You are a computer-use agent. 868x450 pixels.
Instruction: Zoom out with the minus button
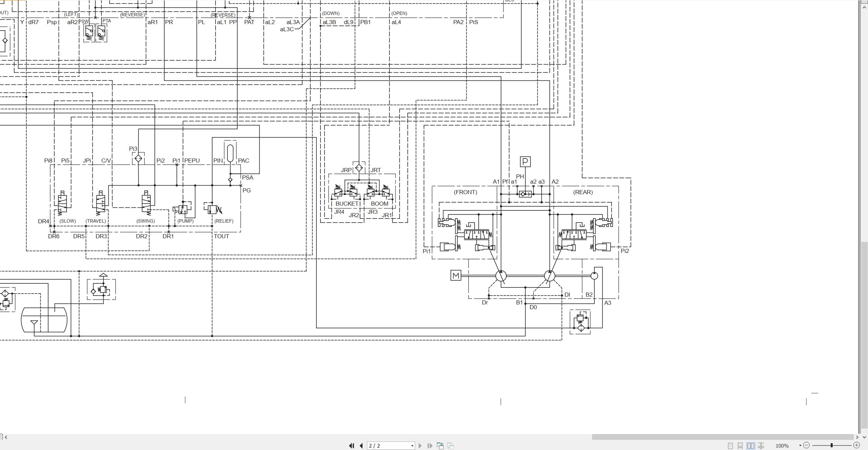[x=807, y=445]
